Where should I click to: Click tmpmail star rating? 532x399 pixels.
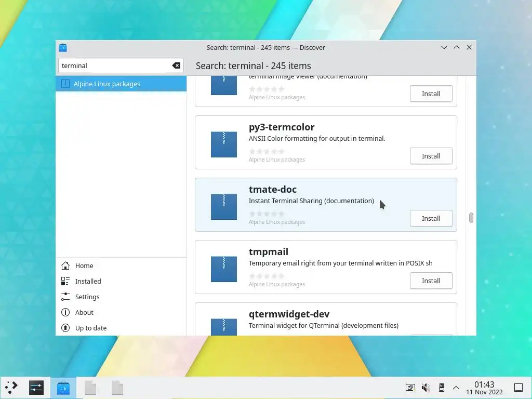click(267, 276)
